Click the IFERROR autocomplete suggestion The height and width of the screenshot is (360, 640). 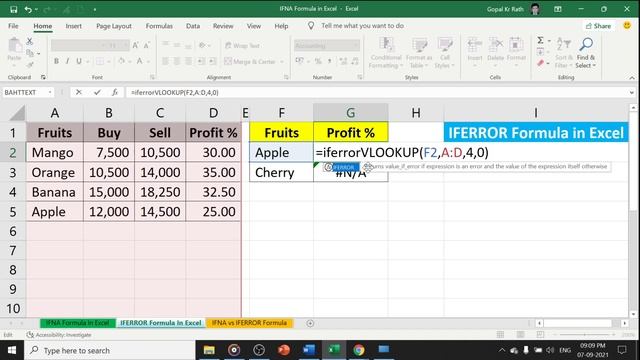coord(341,167)
